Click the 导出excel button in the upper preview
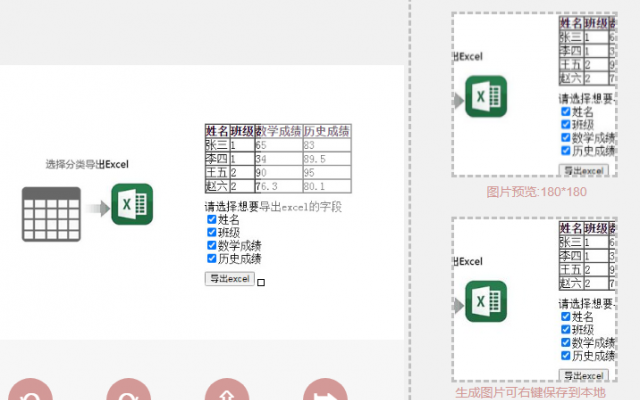Image resolution: width=640 pixels, height=400 pixels. coord(584,171)
